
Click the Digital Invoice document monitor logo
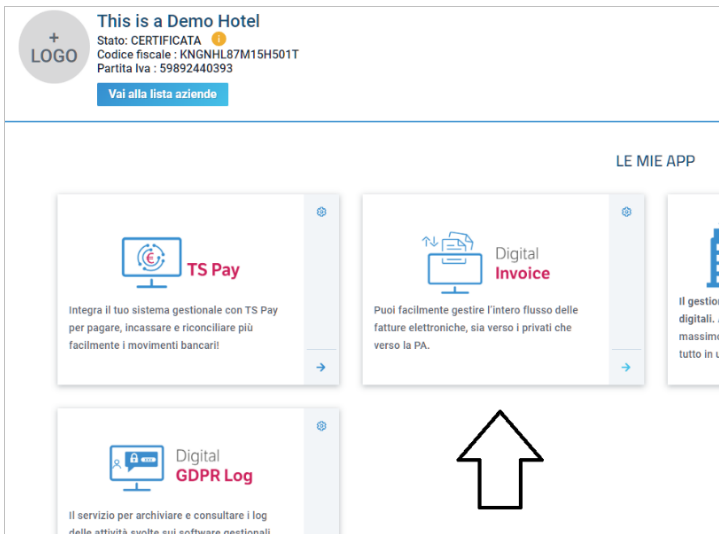click(x=453, y=262)
